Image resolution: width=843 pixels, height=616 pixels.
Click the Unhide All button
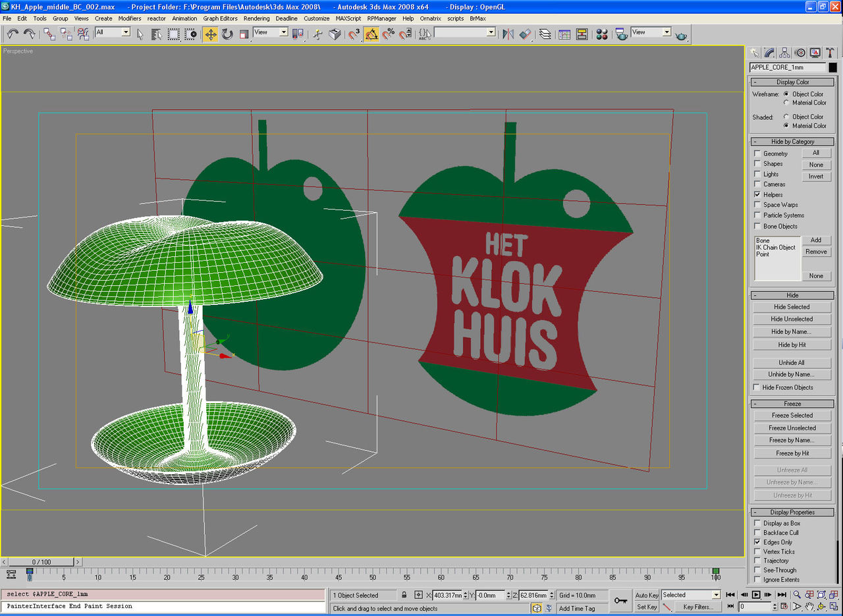click(x=792, y=362)
